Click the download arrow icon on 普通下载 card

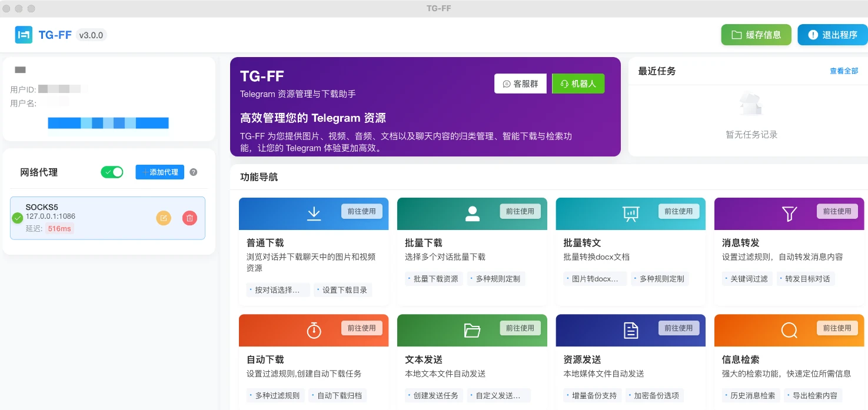314,214
